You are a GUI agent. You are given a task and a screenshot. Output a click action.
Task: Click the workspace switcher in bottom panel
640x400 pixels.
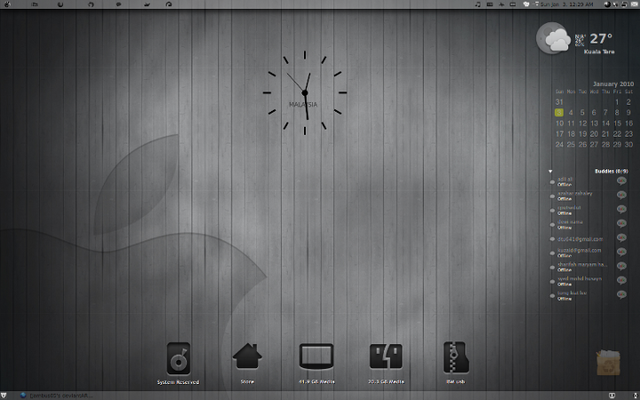point(612,396)
